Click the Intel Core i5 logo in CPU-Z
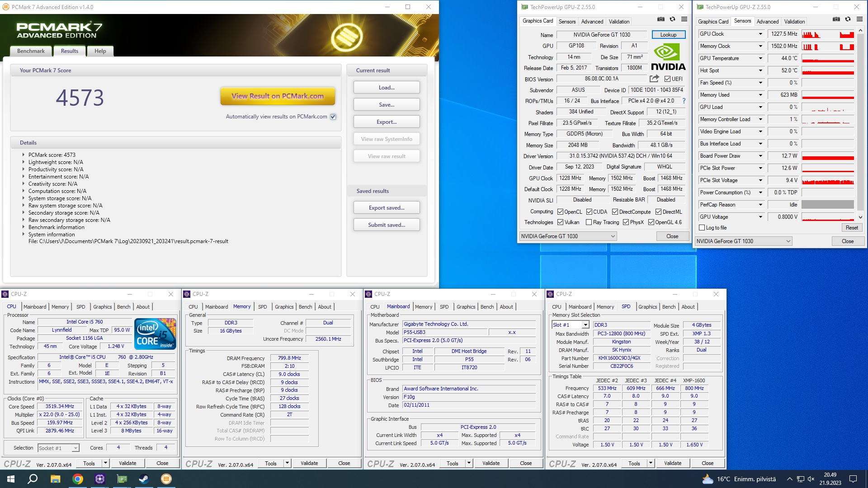 [155, 334]
